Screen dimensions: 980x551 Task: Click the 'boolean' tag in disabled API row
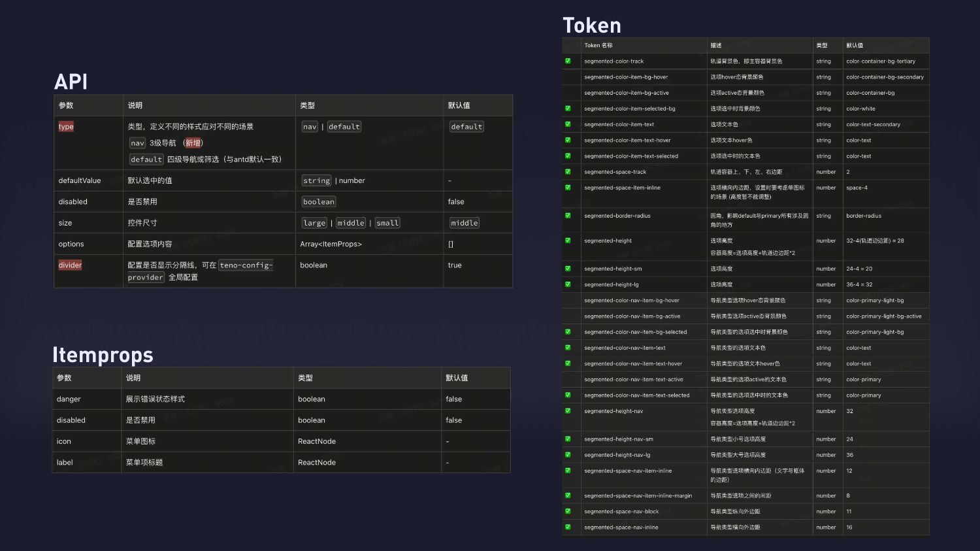tap(319, 202)
